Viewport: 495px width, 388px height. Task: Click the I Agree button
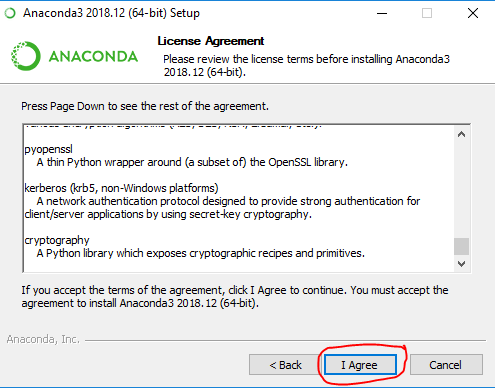[x=360, y=365]
